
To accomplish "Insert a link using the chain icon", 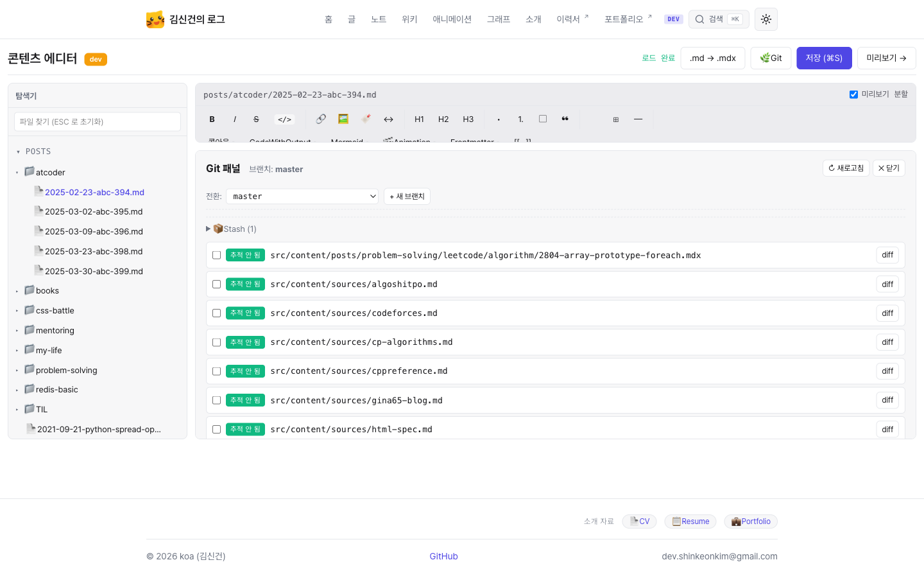I will point(321,119).
